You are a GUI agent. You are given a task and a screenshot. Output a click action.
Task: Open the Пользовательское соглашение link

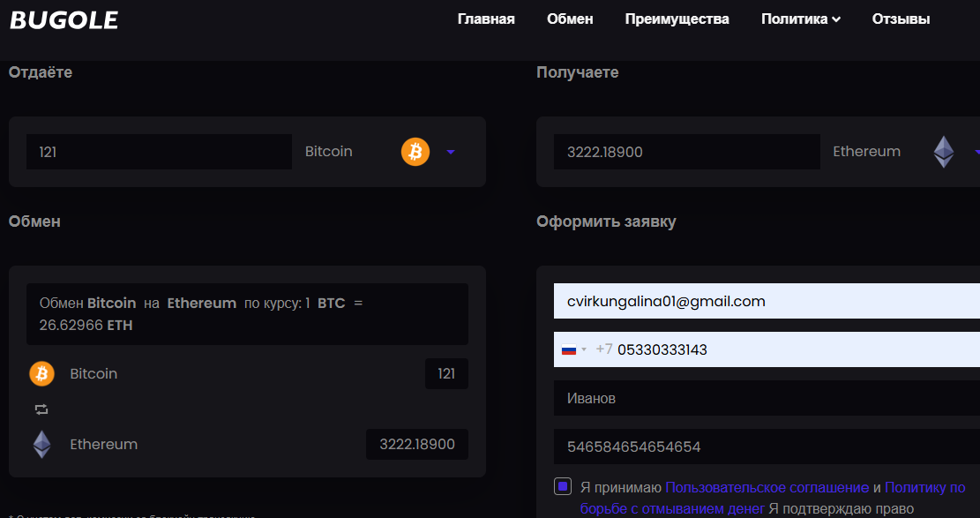[767, 487]
